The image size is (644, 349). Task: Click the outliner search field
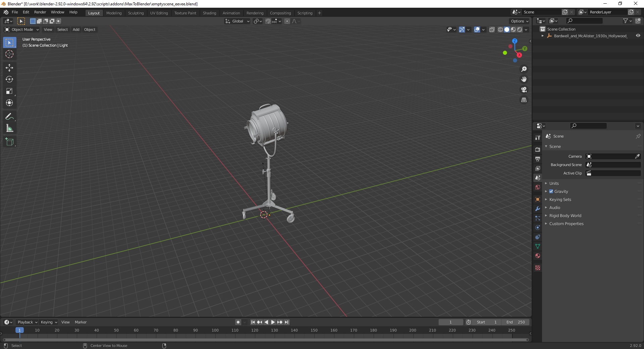(x=584, y=21)
